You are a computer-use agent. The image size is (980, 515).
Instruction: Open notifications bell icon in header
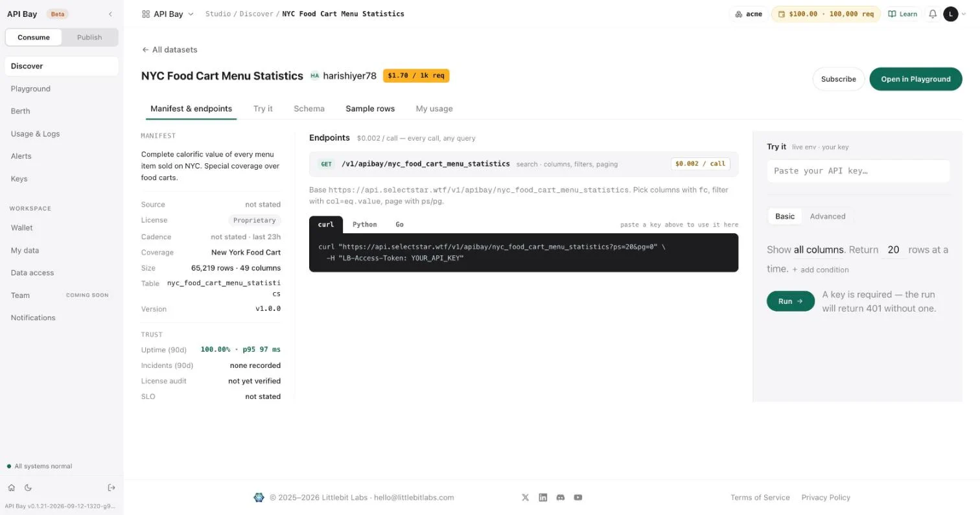[933, 14]
